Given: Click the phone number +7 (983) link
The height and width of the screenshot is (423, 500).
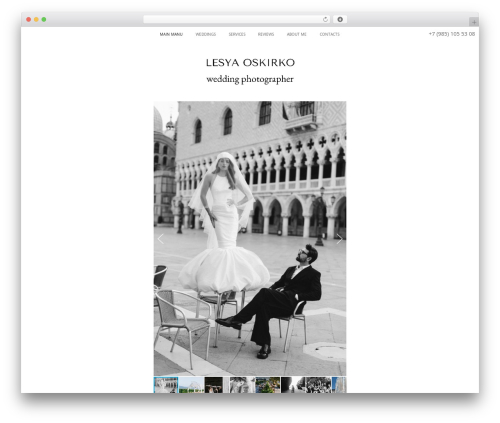Looking at the screenshot, I should click(x=452, y=34).
